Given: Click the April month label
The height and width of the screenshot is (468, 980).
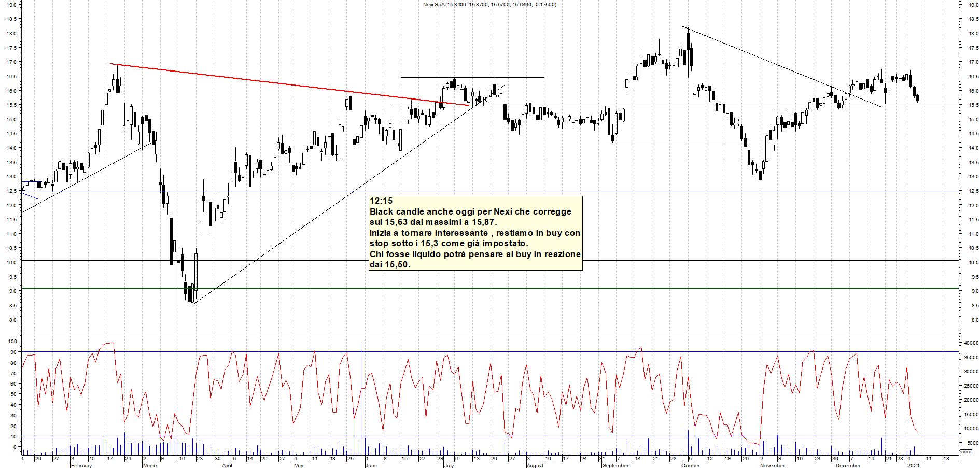Looking at the screenshot, I should tap(227, 465).
